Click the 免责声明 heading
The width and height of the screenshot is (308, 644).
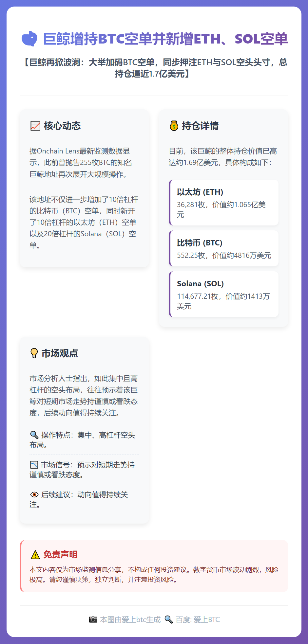(60, 555)
